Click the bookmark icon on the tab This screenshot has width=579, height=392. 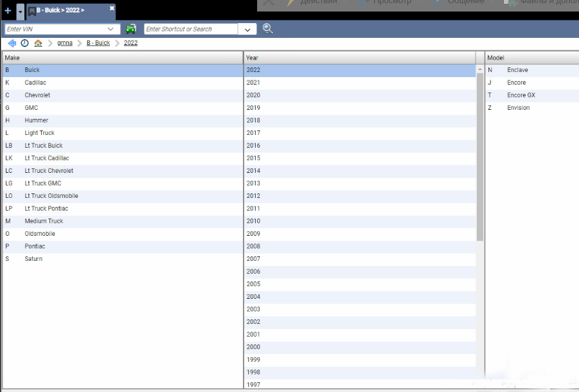31,11
